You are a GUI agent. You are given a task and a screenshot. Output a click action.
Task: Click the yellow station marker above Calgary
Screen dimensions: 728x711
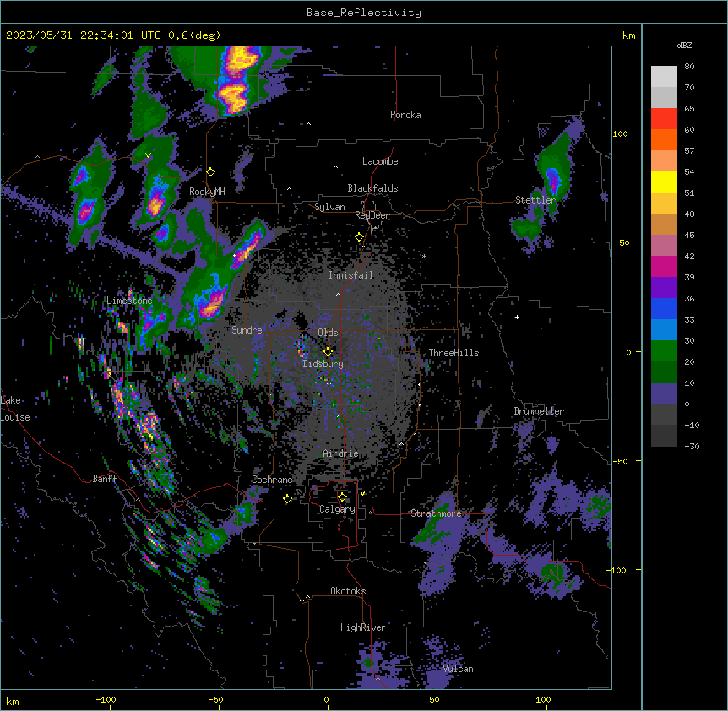tap(342, 497)
